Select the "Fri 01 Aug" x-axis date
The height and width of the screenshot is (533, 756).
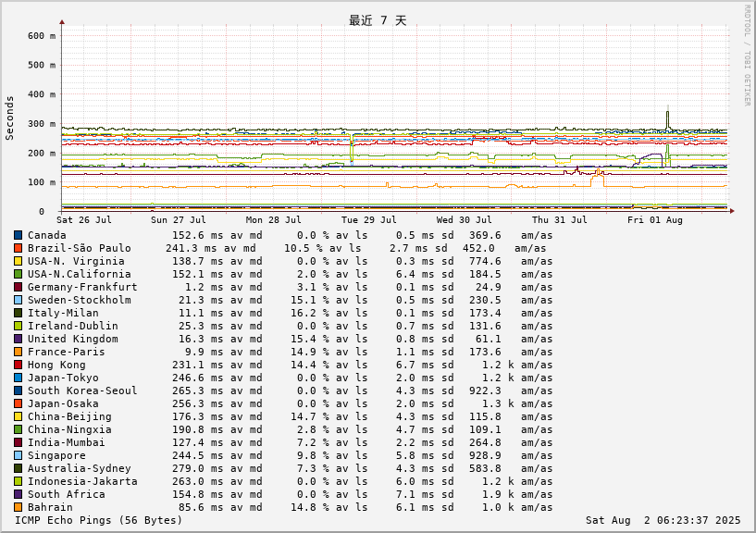[x=655, y=220]
